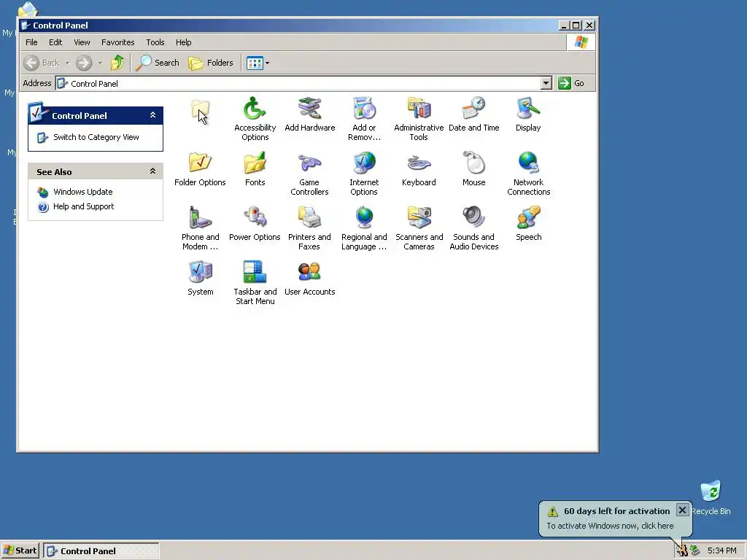Open the Favorites menu
This screenshot has height=560, width=747.
(x=117, y=42)
